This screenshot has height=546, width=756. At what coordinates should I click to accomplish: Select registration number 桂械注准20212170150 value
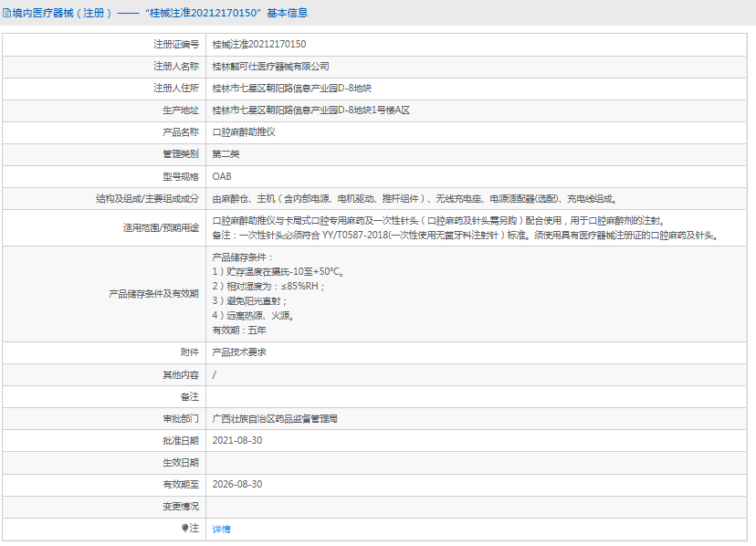[259, 45]
